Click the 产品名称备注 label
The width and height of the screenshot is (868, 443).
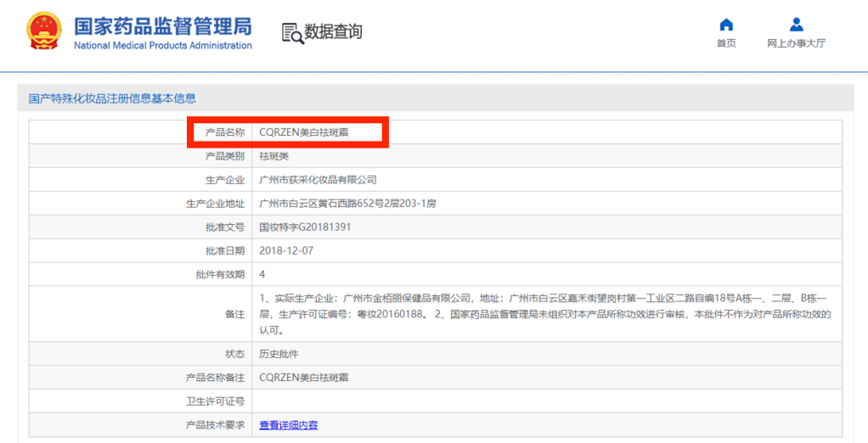216,378
